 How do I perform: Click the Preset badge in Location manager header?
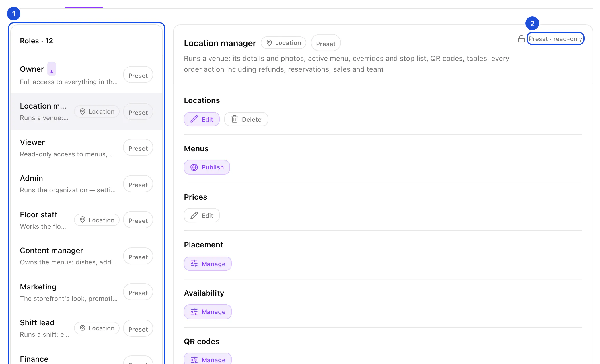[326, 43]
